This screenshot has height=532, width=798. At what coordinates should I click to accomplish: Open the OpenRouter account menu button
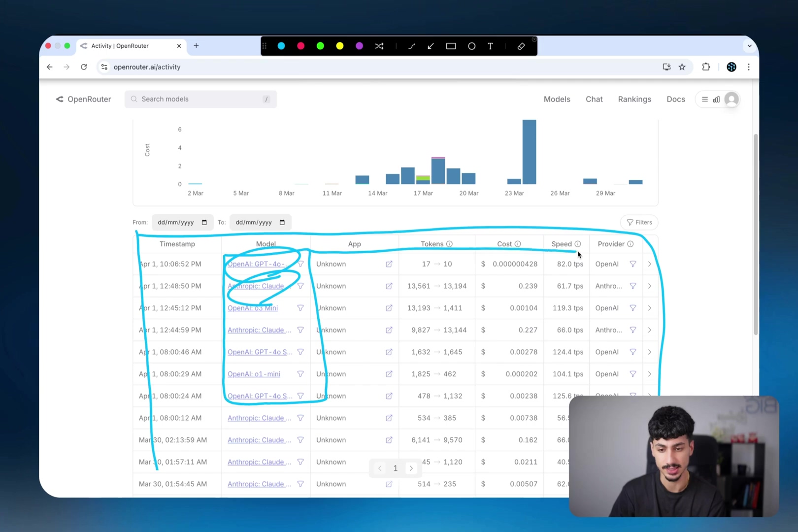click(718, 99)
